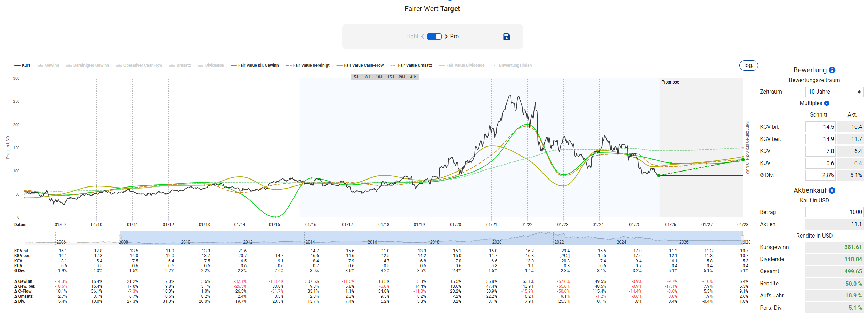Click the Betrag input field
868x318 pixels.
pos(834,212)
